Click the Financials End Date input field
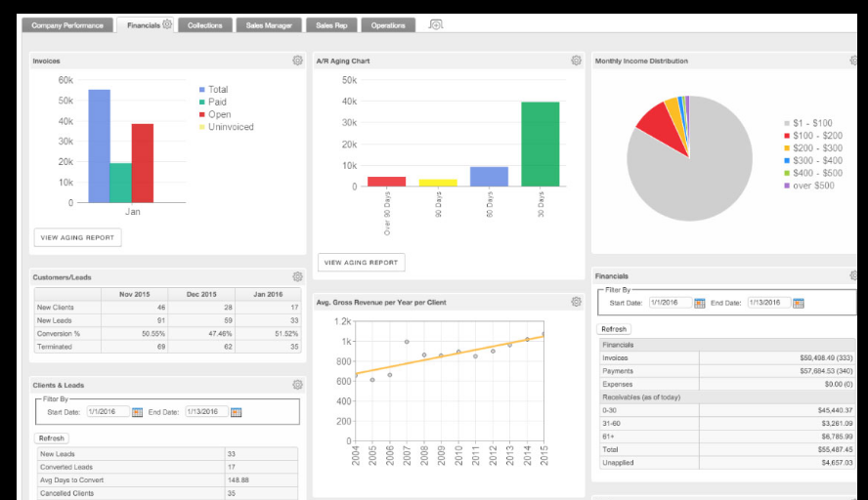This screenshot has width=868, height=500. [768, 303]
